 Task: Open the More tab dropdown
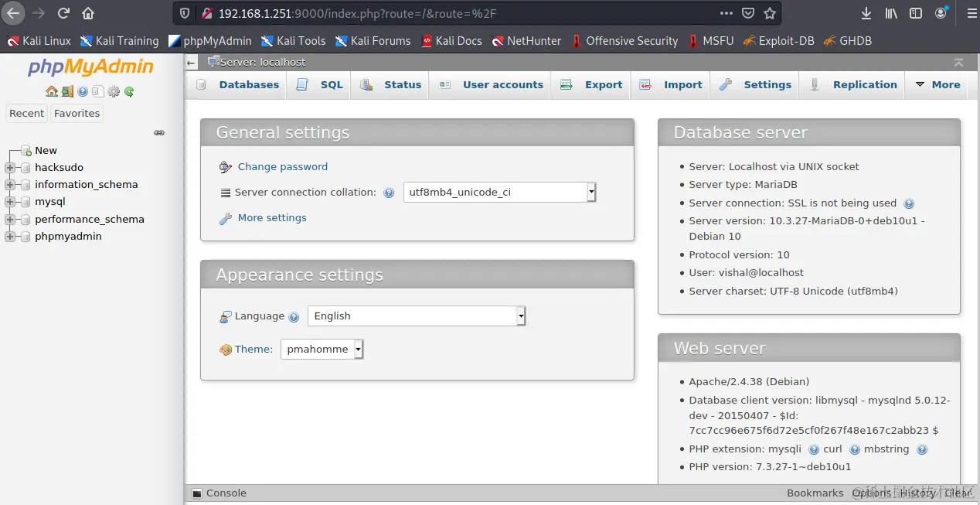(x=937, y=85)
